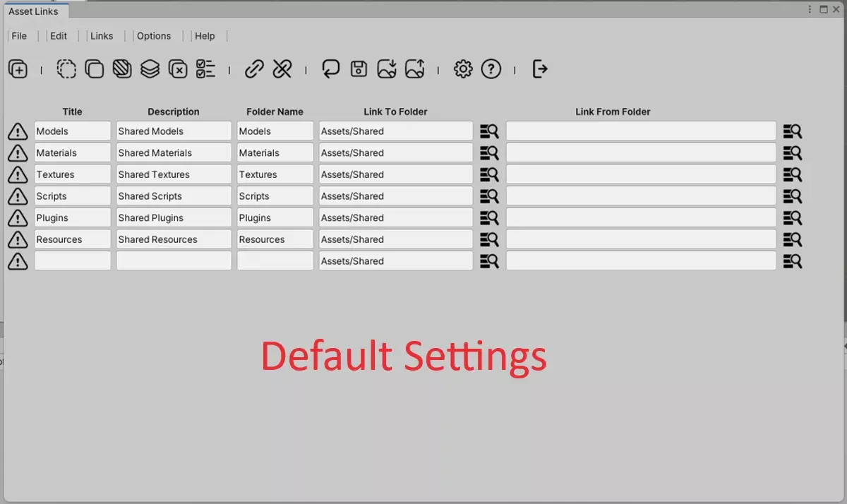Viewport: 847px width, 504px height.
Task: Open the Edit menu
Action: click(x=59, y=36)
